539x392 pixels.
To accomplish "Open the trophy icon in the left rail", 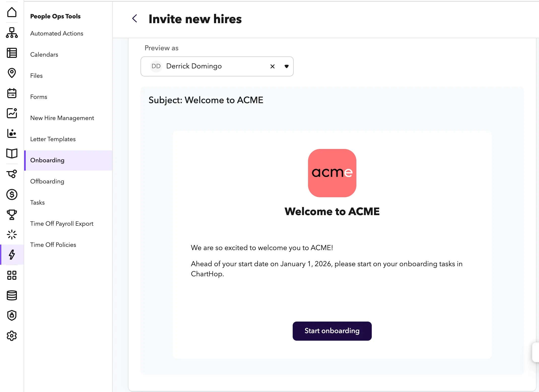I will click(12, 215).
